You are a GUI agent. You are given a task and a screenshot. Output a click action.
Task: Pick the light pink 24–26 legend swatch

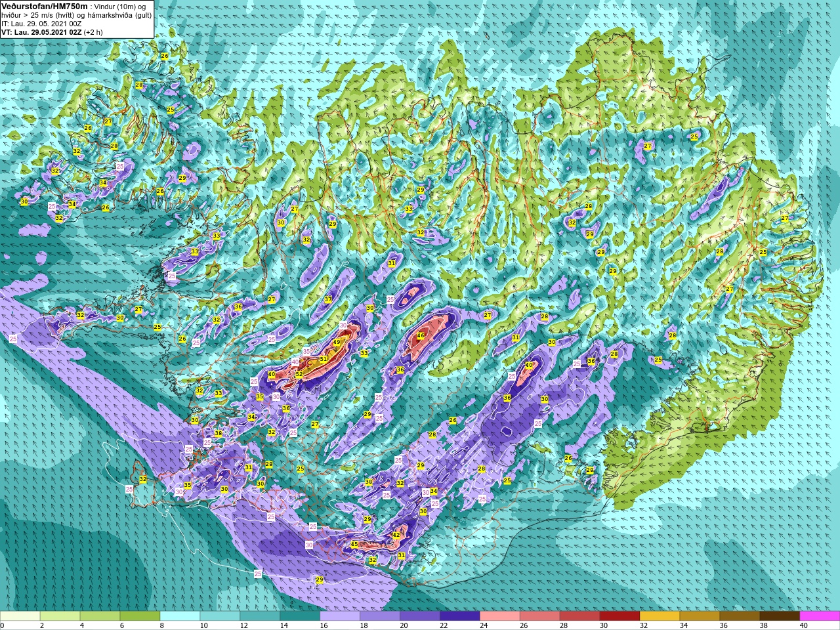coord(501,616)
